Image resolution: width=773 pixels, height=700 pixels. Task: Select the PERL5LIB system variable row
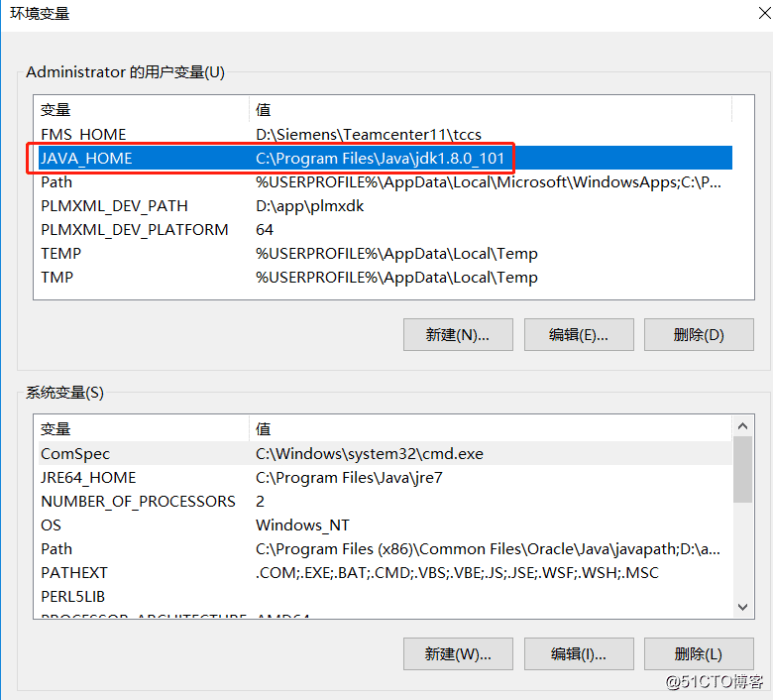click(386, 597)
